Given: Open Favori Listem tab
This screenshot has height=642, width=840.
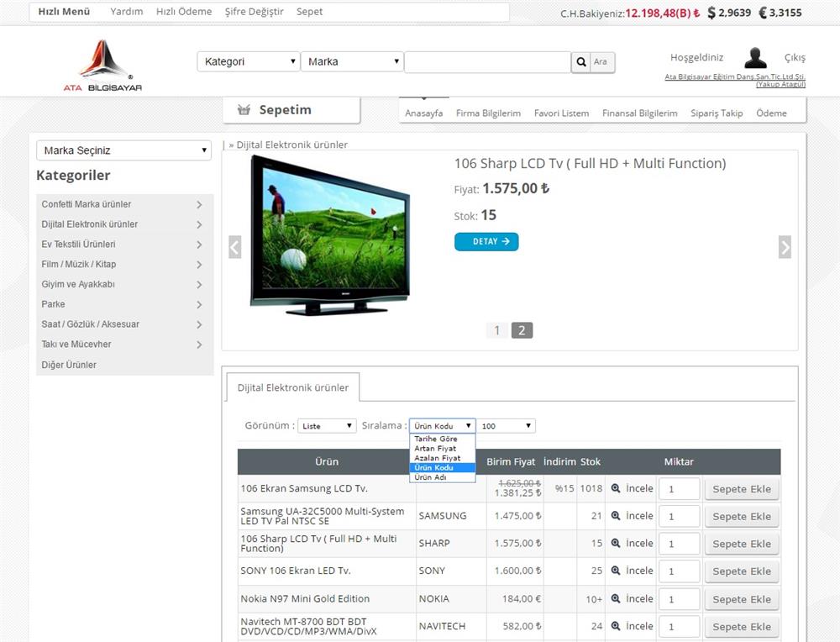Looking at the screenshot, I should coord(561,113).
